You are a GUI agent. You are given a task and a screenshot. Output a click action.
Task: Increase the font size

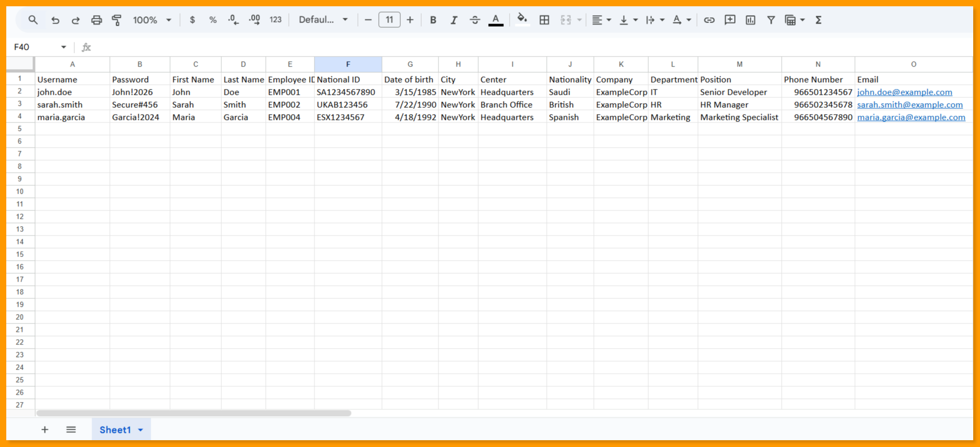coord(410,20)
